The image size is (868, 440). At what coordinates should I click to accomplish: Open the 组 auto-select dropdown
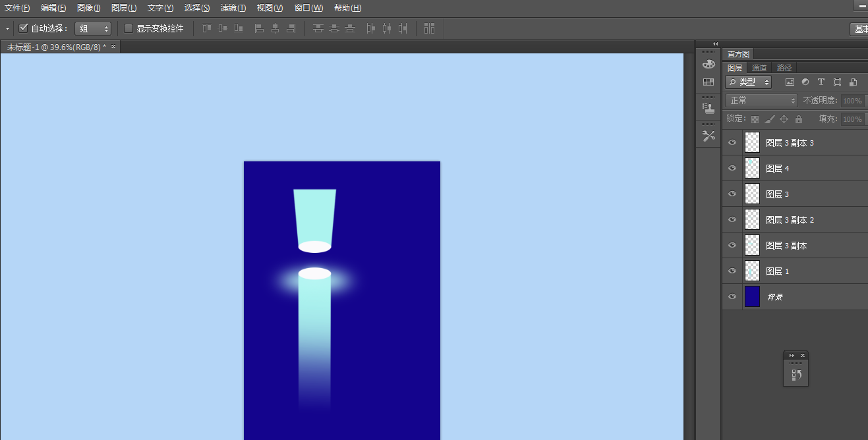tap(93, 28)
